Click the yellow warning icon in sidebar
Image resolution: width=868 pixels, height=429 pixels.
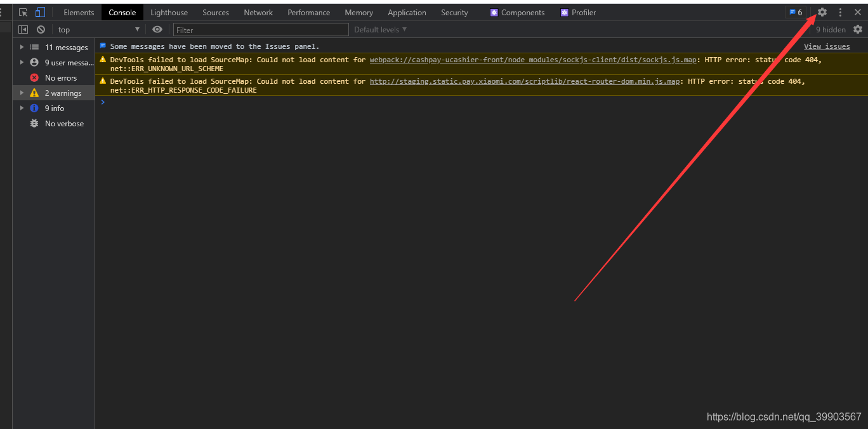[x=34, y=93]
